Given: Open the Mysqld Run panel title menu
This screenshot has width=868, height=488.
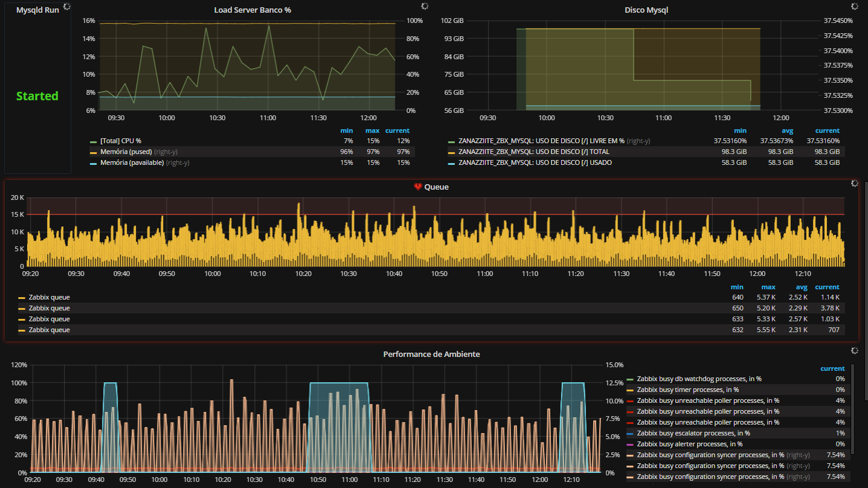Looking at the screenshot, I should click(37, 10).
